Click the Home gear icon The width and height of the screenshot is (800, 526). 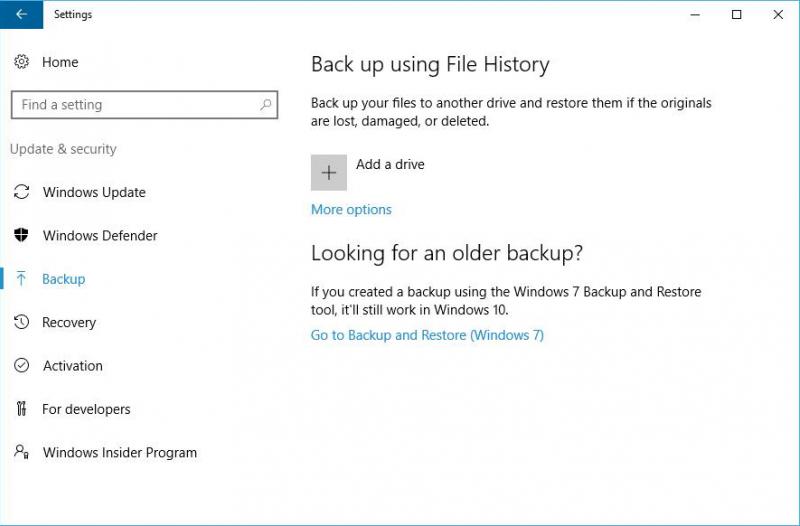(x=21, y=62)
